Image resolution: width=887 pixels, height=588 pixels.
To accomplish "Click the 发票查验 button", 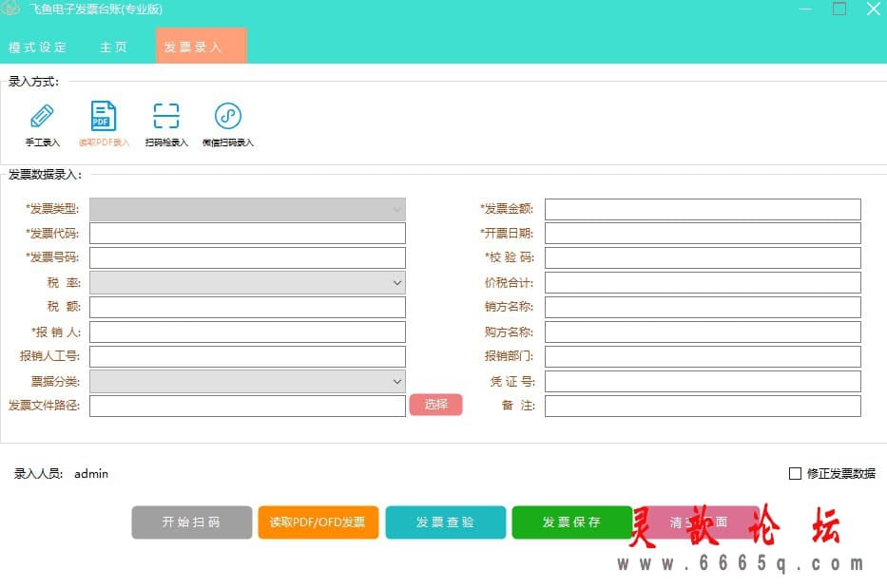I will pyautogui.click(x=445, y=522).
